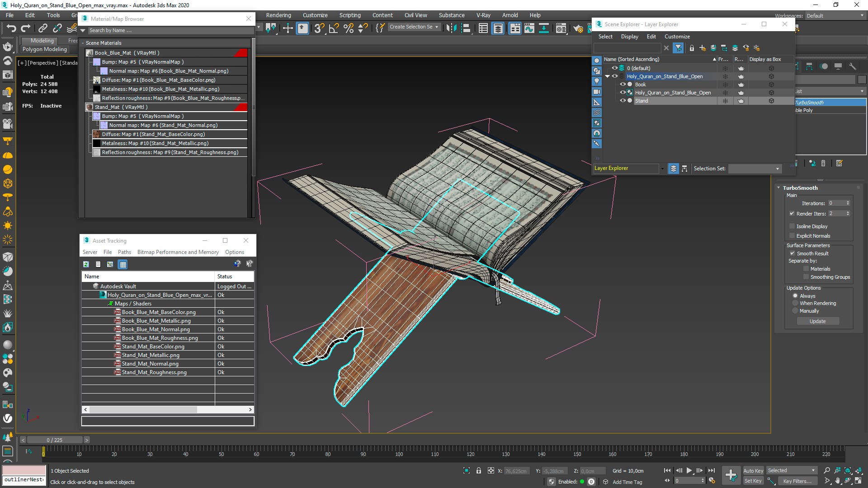Refresh the Asset Tracking list
The width and height of the screenshot is (868, 488).
[x=86, y=264]
